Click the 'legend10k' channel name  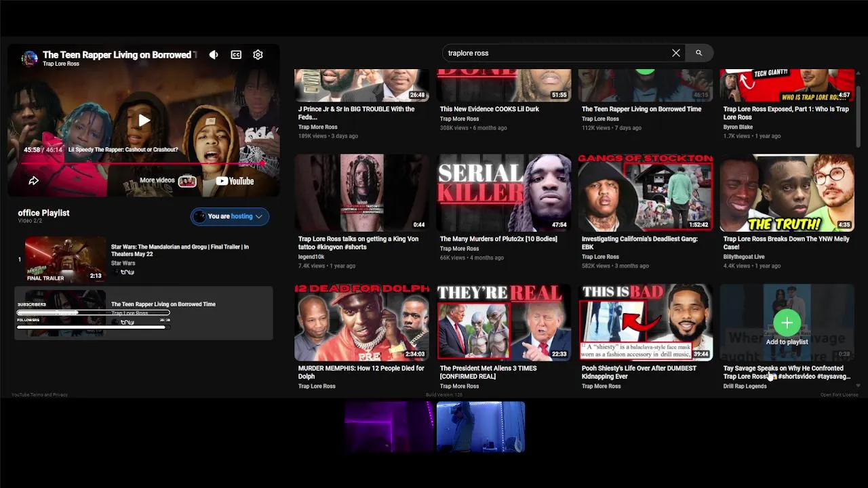click(x=311, y=258)
